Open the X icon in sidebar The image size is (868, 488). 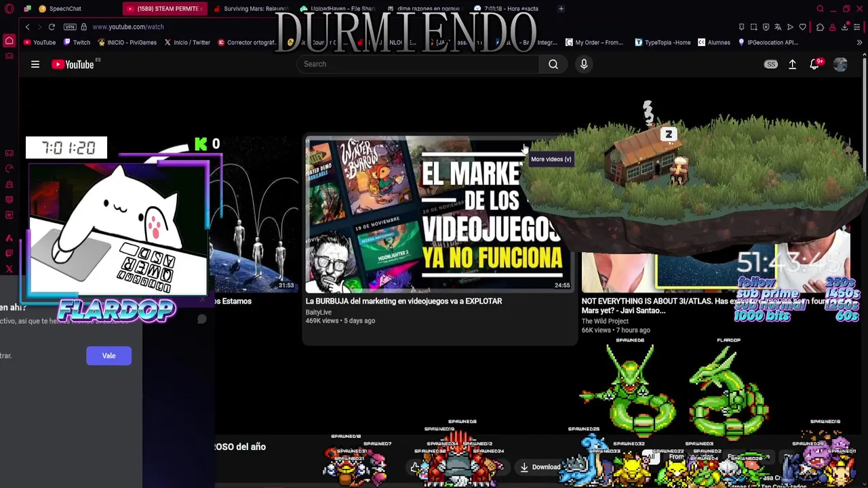9,269
